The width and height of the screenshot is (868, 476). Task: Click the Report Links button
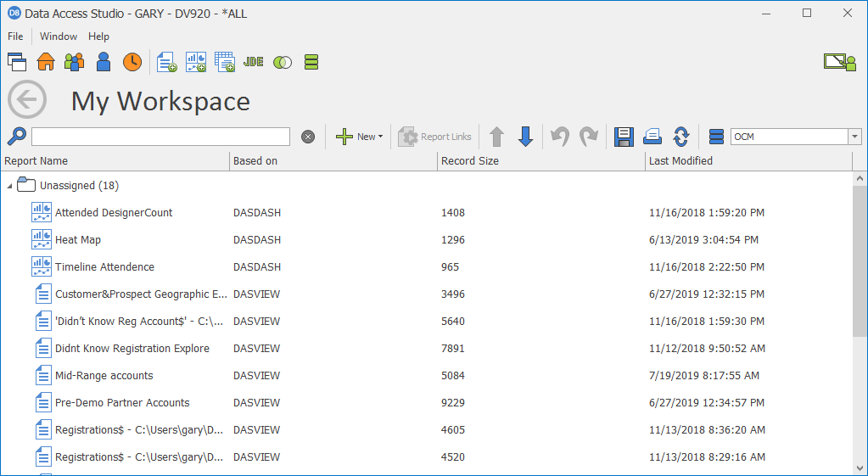[x=435, y=137]
